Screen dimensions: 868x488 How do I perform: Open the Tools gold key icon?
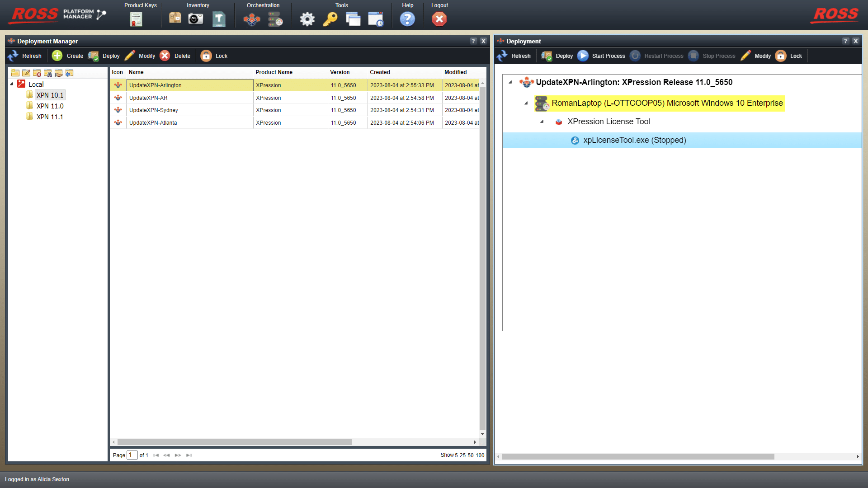point(330,19)
